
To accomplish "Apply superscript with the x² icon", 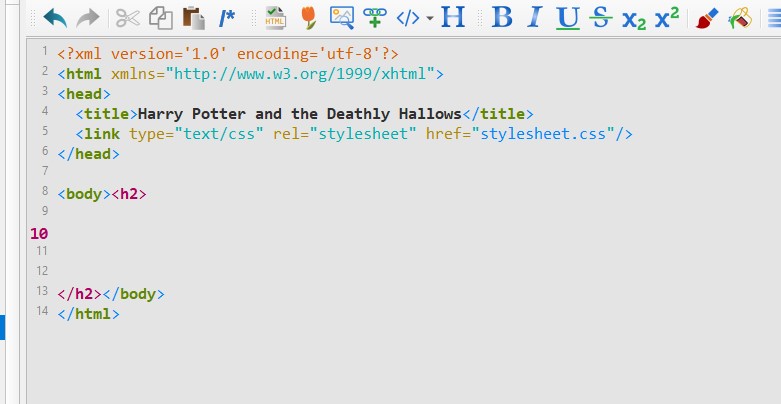I will click(666, 18).
